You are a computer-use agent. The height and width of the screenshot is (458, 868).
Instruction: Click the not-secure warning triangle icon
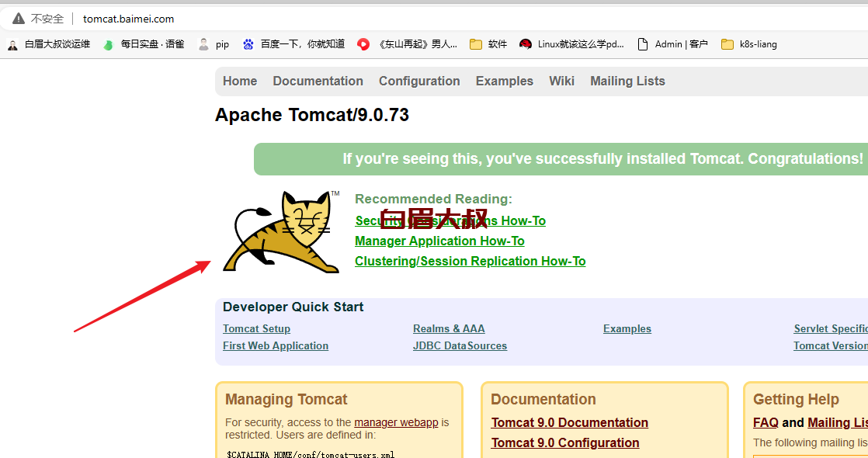click(19, 19)
